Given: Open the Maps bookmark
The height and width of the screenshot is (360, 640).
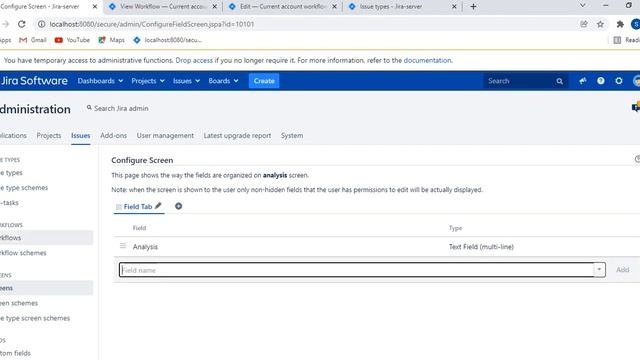Looking at the screenshot, I should pyautogui.click(x=111, y=40).
